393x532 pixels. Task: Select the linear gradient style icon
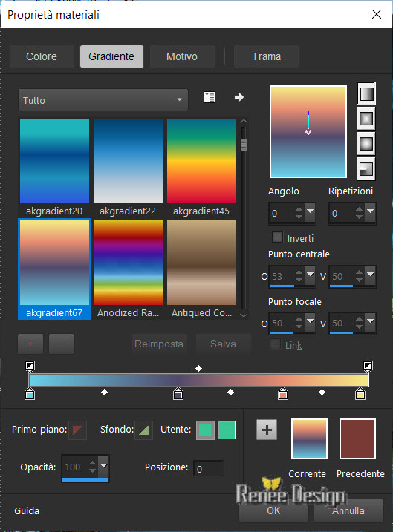(x=366, y=94)
